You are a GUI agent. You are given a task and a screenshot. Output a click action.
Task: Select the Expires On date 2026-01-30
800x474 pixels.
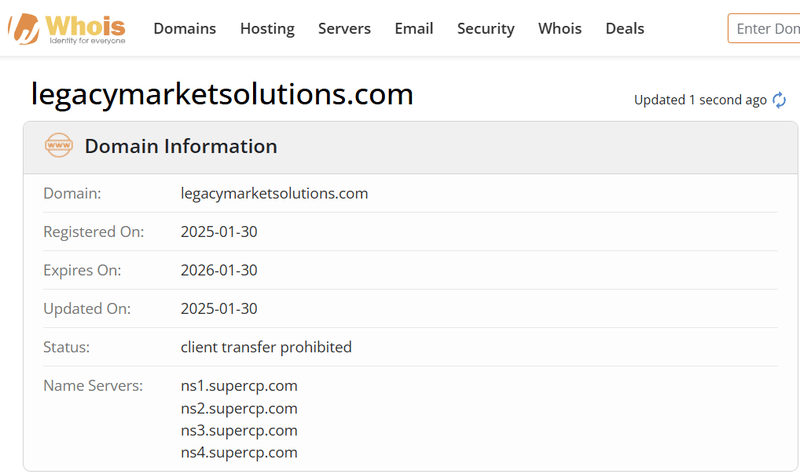[x=219, y=270]
